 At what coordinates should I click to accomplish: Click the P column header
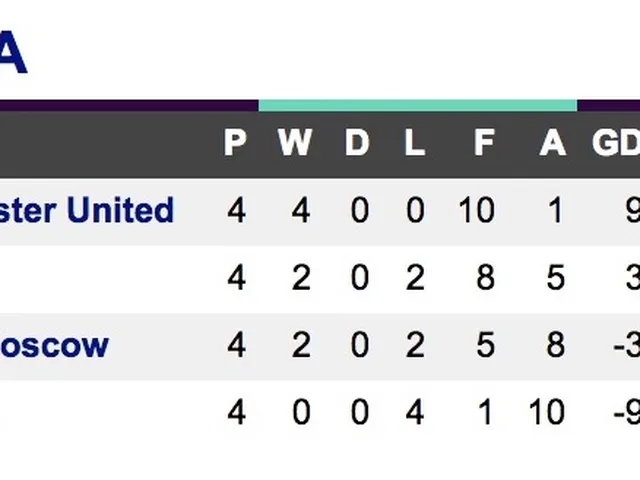[x=235, y=143]
